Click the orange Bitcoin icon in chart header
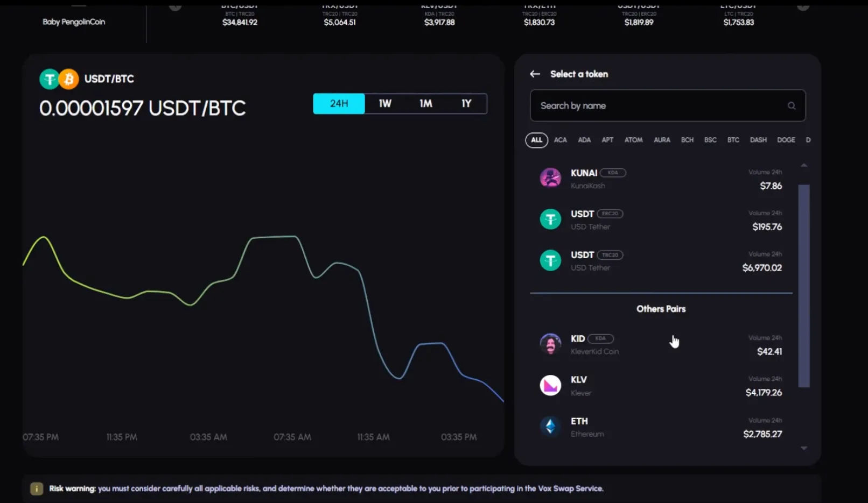The image size is (868, 503). 69,79
